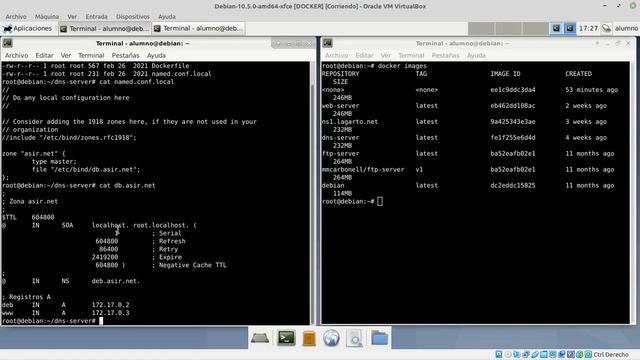Click the second terminal icon in system tray

[x=570, y=28]
